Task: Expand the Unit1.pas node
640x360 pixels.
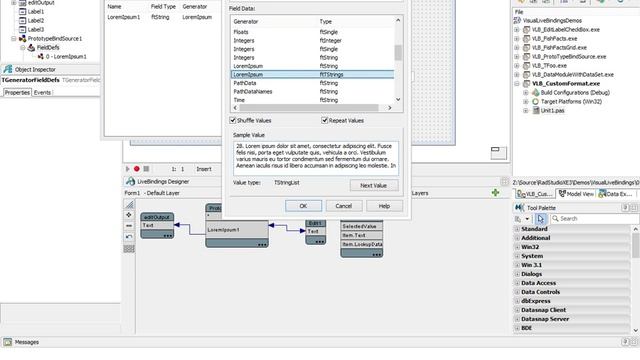Action: 526,110
